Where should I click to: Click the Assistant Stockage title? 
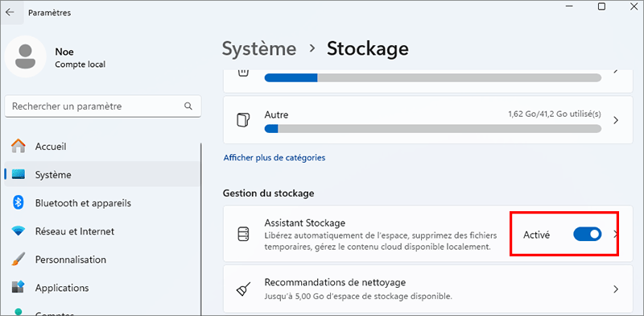[x=305, y=223]
